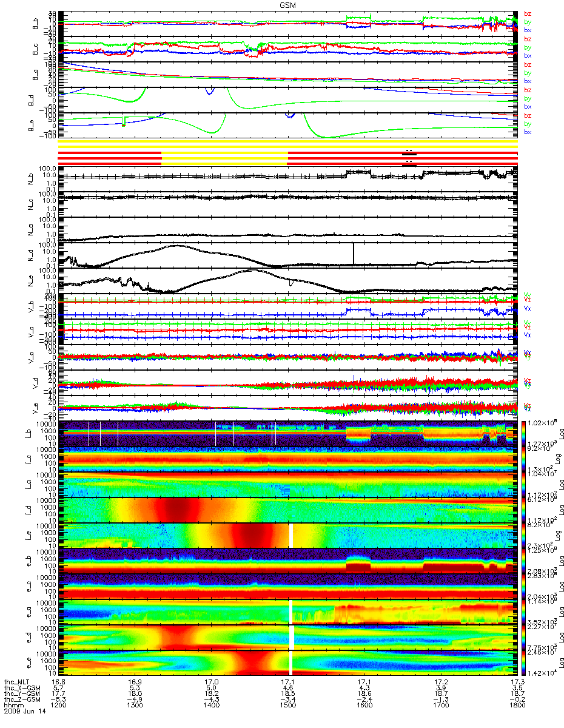
Task: Click the Z-GSM value -0.2
Action: pyautogui.click(x=517, y=700)
